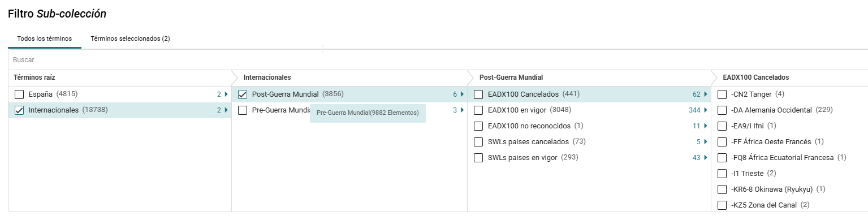The height and width of the screenshot is (220, 868).
Task: Uncheck the Post-Guerra Mundial checkbox
Action: pos(243,94)
